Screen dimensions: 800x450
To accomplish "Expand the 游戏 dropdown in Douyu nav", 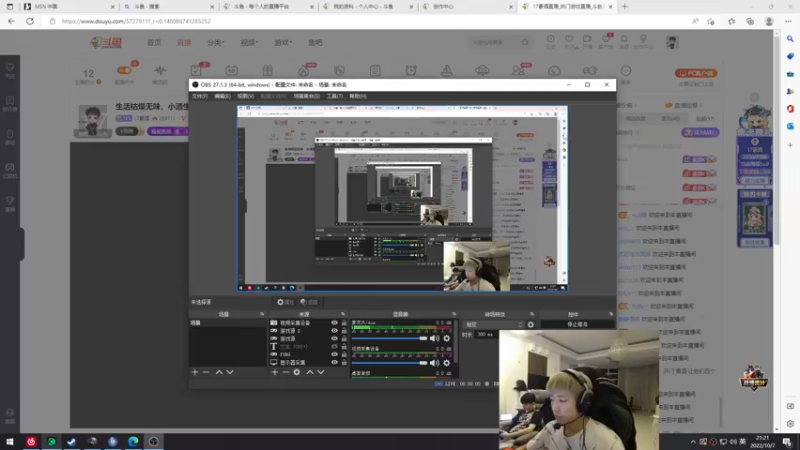I will pos(283,42).
